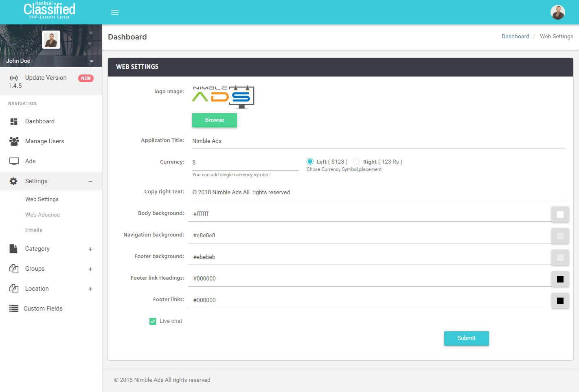Click the Groups copy icon
579x392 pixels.
tap(14, 269)
